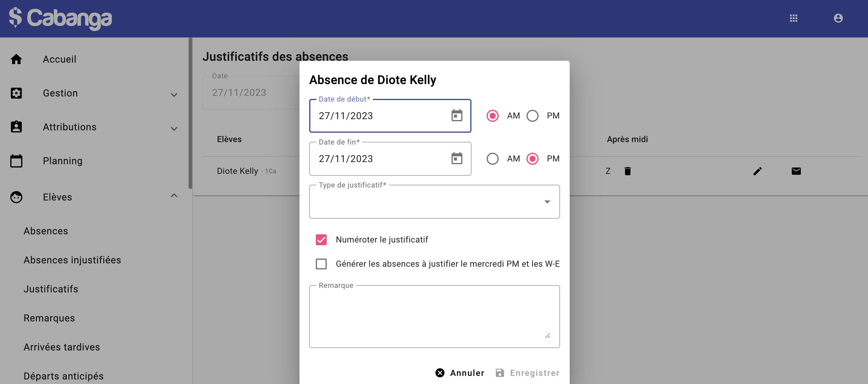
Task: Open Arrivées tardives in sidebar
Action: click(x=62, y=347)
